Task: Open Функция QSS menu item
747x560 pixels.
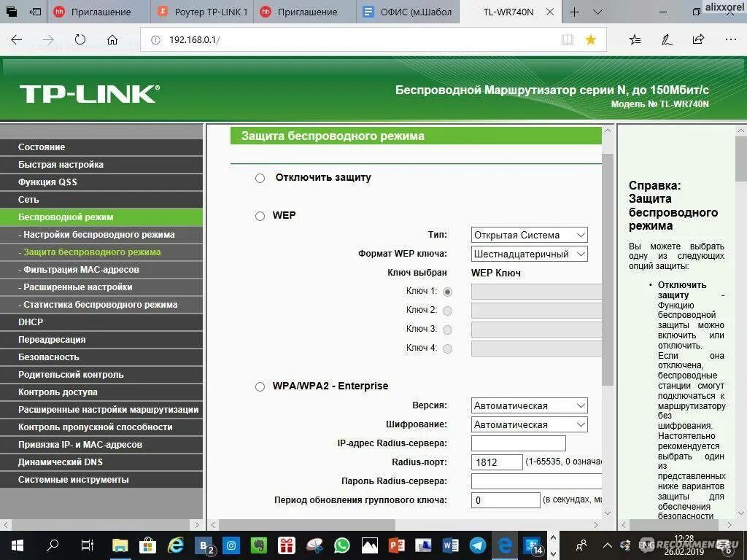Action: pyautogui.click(x=101, y=182)
